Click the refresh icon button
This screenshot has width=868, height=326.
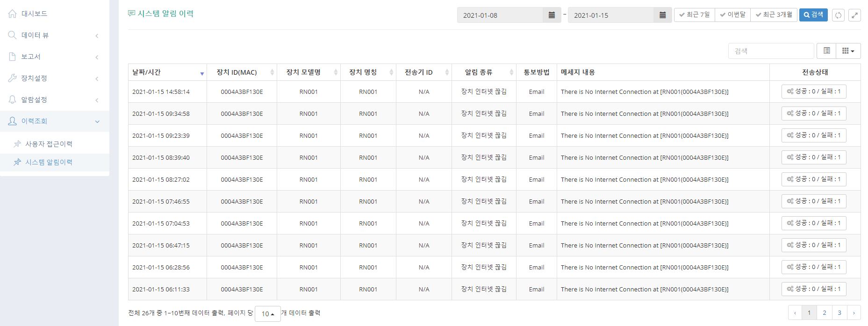pos(838,15)
